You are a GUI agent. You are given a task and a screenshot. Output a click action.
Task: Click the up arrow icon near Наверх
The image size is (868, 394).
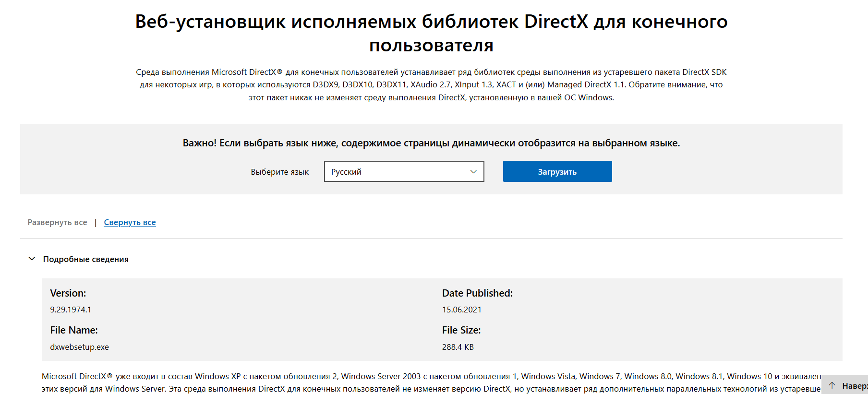tap(832, 385)
